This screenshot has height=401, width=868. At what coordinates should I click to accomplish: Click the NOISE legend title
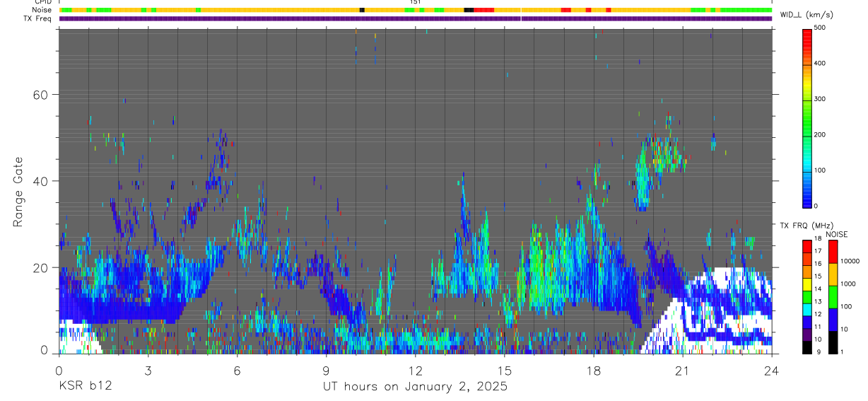pos(836,234)
